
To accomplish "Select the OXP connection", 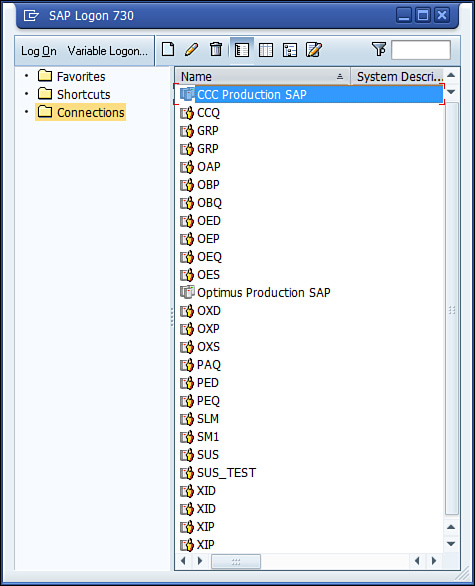I will [x=208, y=329].
